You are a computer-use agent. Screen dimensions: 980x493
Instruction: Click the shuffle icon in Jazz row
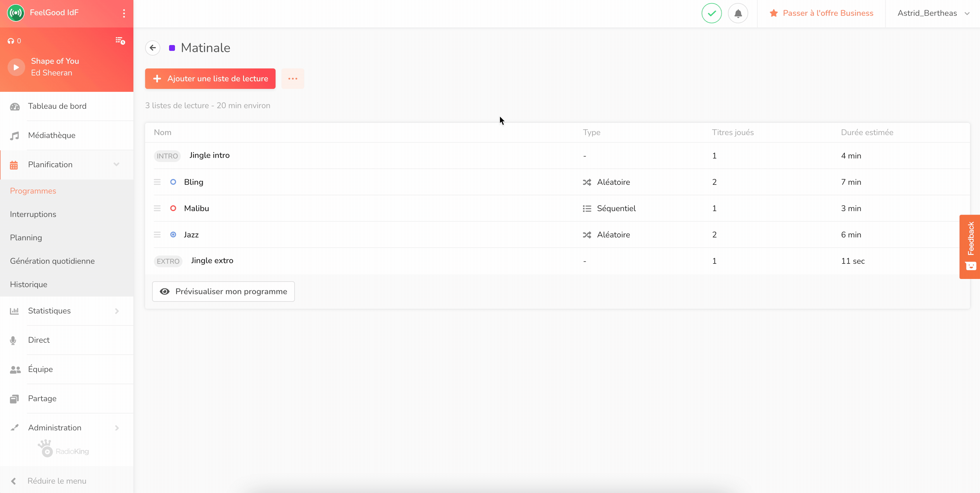click(x=587, y=235)
